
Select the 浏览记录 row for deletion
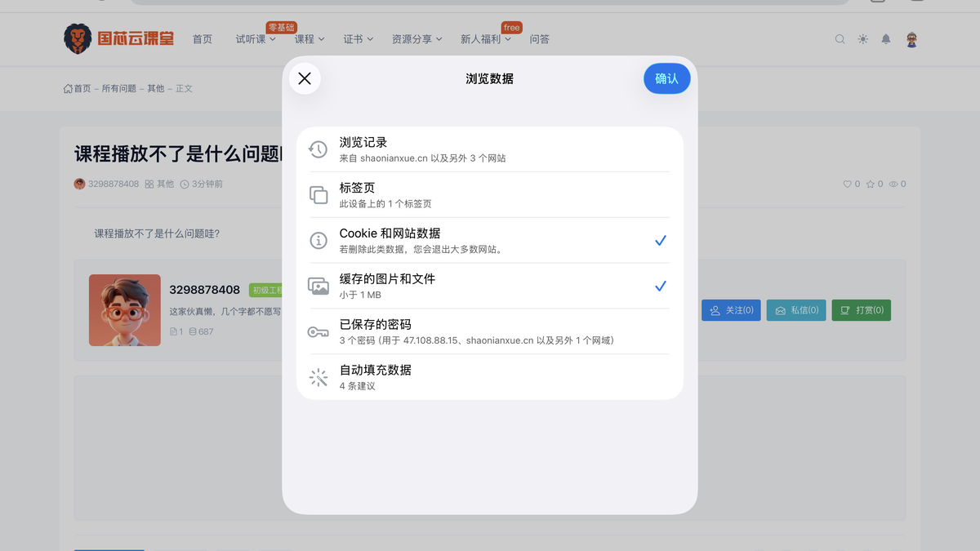(490, 149)
